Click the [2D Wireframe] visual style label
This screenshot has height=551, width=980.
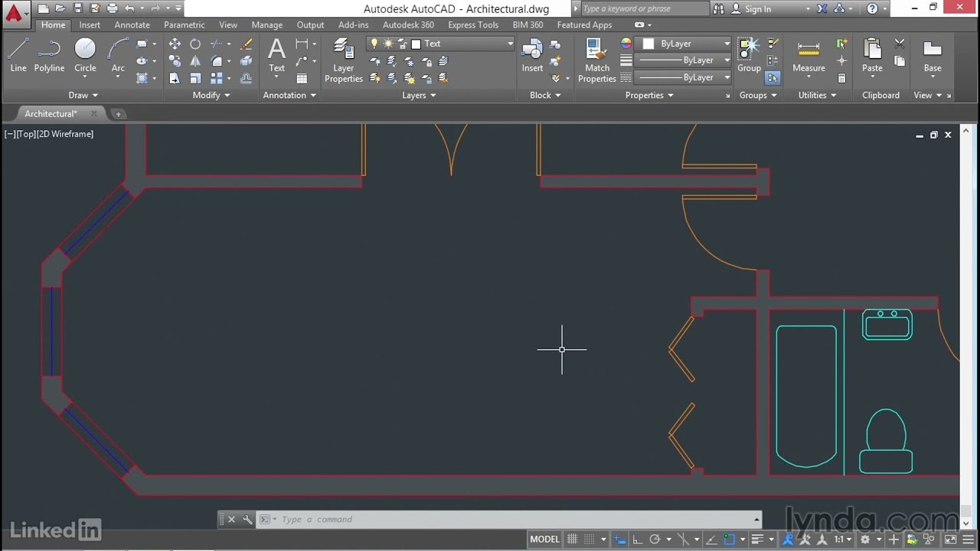click(x=65, y=134)
